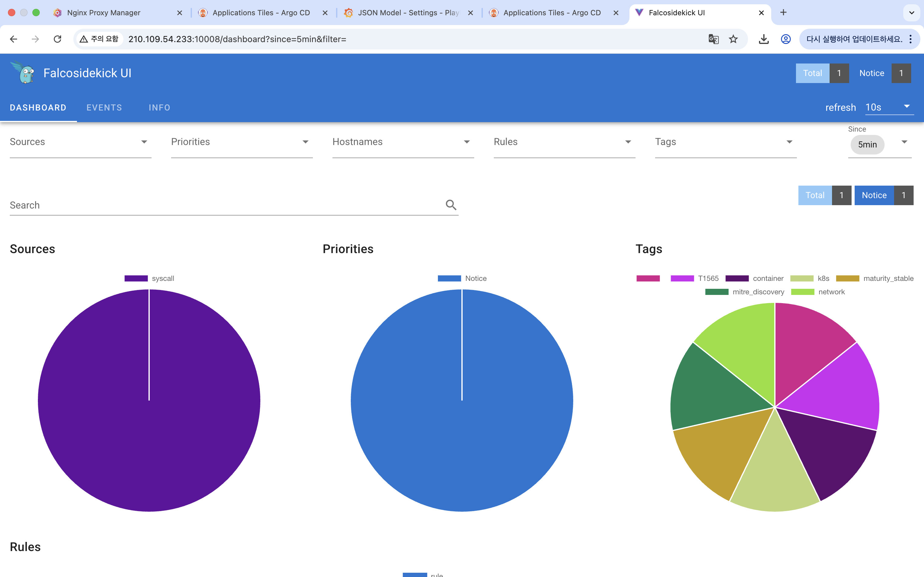Click the container color swatch in Tags legend
The height and width of the screenshot is (577, 924).
pyautogui.click(x=737, y=278)
